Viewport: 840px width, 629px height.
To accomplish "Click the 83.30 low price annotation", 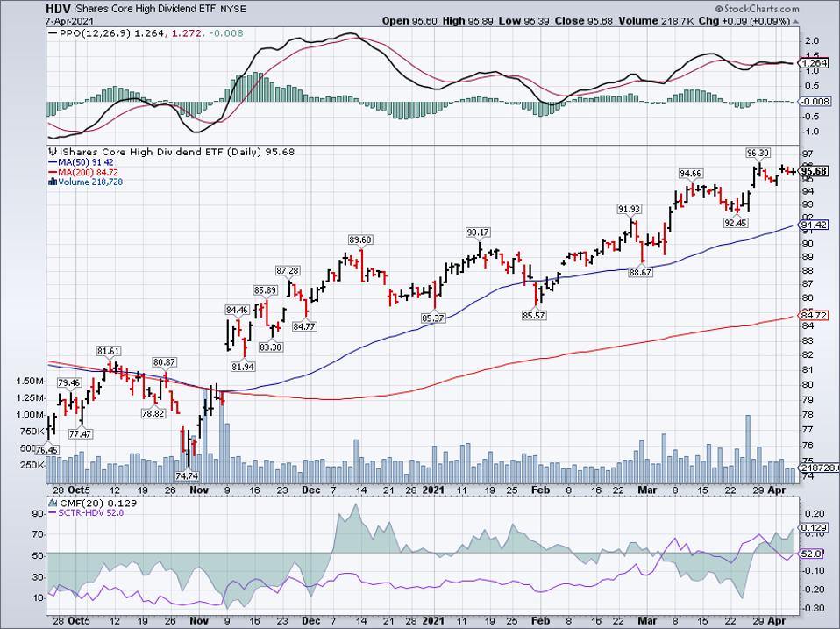I will click(x=271, y=347).
